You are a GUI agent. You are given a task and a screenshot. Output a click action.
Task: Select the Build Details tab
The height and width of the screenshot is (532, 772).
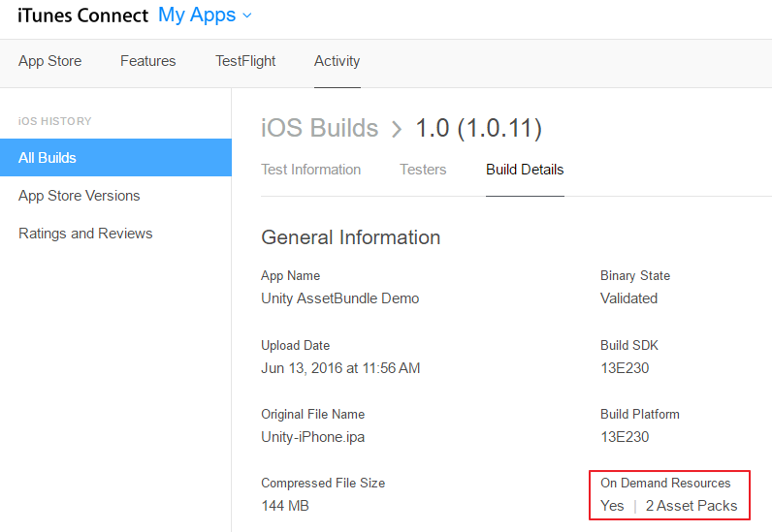click(x=525, y=170)
